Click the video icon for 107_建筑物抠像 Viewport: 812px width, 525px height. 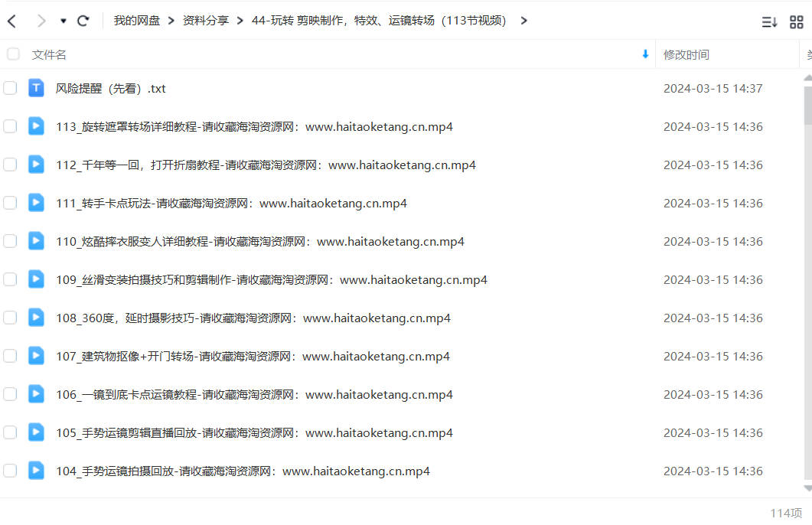36,356
